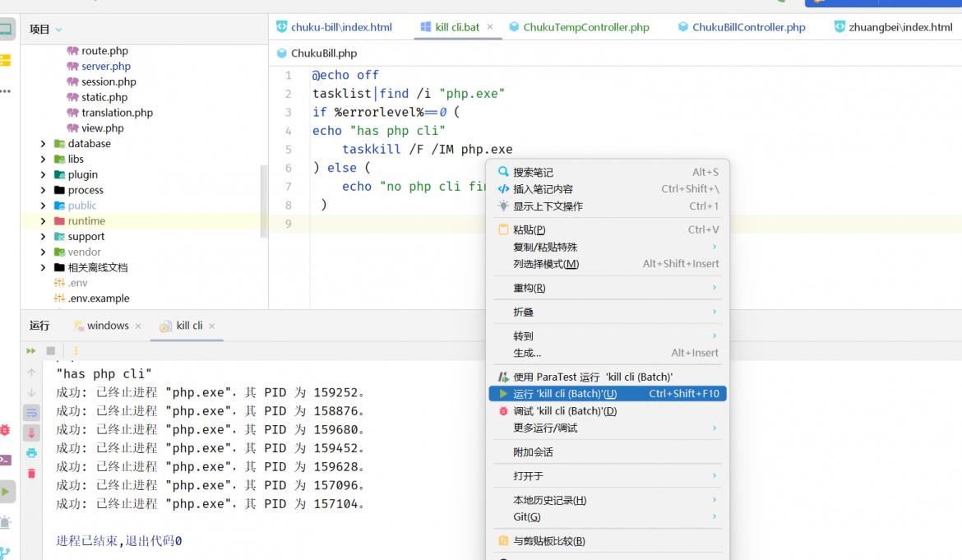Screen dimensions: 962x560
Task: Toggle 列选择模式(M) in context menu
Action: 608,264
